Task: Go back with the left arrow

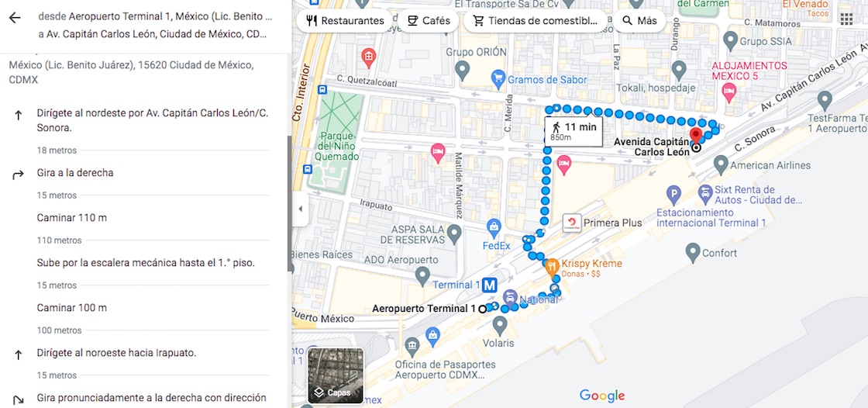Action: point(15,18)
